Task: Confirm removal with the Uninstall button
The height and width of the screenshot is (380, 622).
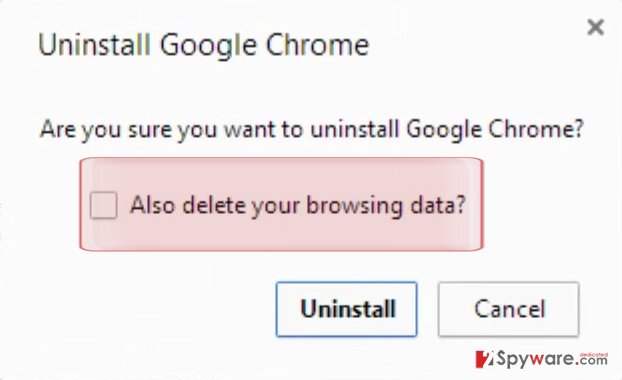Action: point(347,309)
